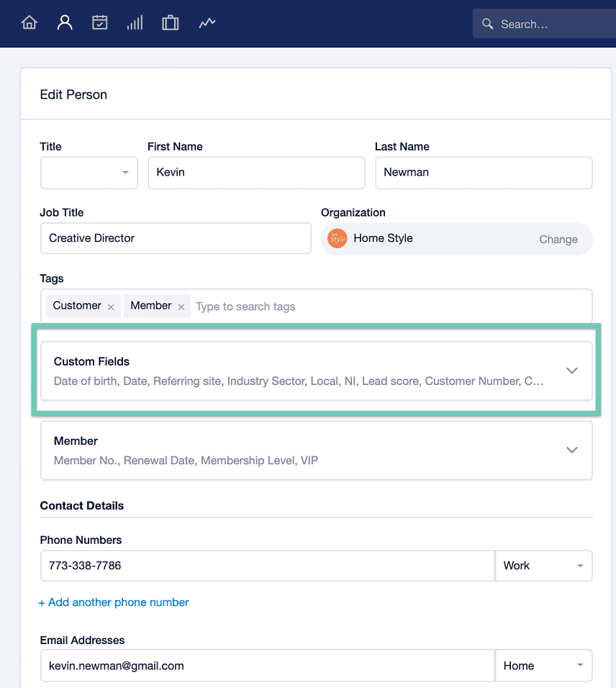Expand the Member fields section
The image size is (616, 688).
click(x=317, y=451)
